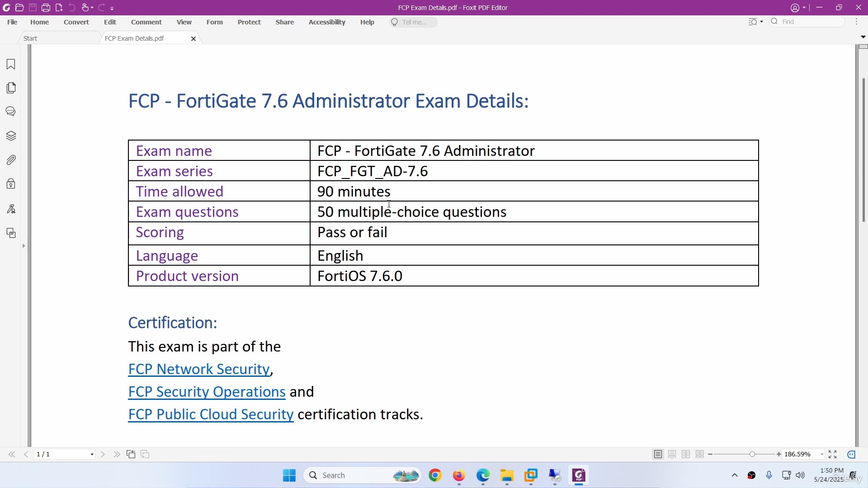Click the zoom out minus button
Screen dimensions: 868x488
[711, 455]
